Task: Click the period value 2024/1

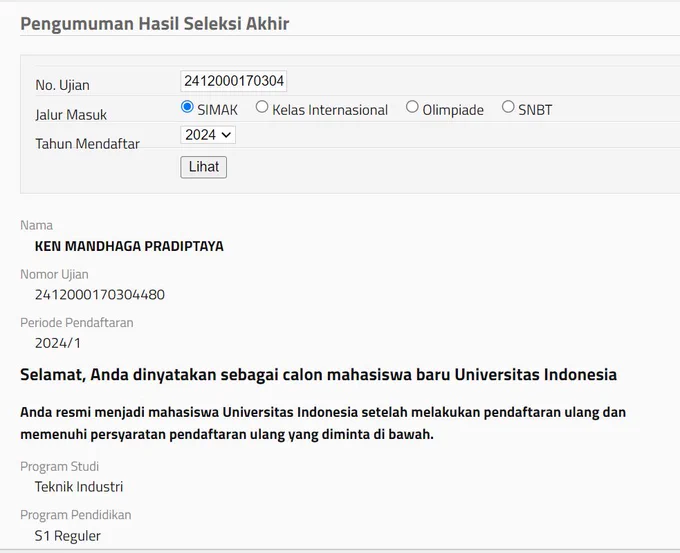Action: [x=58, y=343]
